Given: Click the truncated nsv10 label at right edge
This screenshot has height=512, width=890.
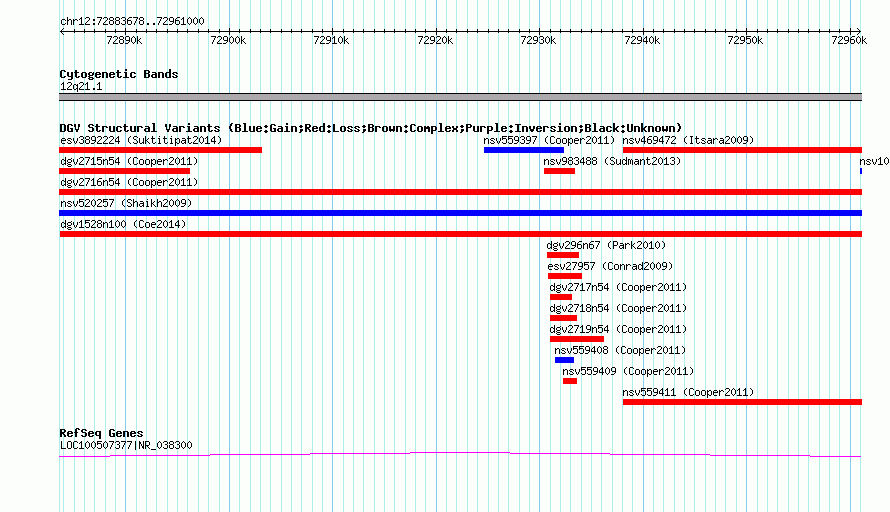Looking at the screenshot, I should pos(874,161).
